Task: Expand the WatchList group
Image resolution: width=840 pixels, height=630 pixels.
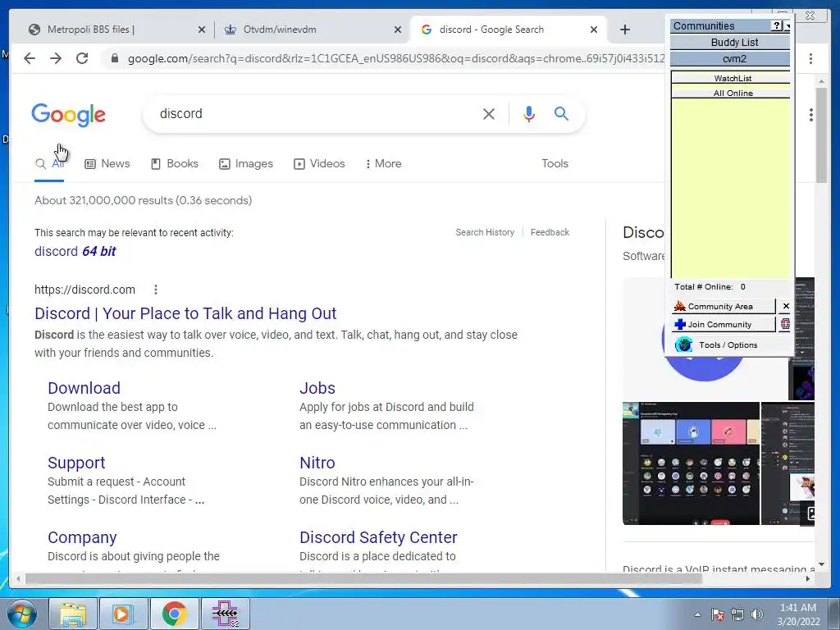Action: click(731, 78)
